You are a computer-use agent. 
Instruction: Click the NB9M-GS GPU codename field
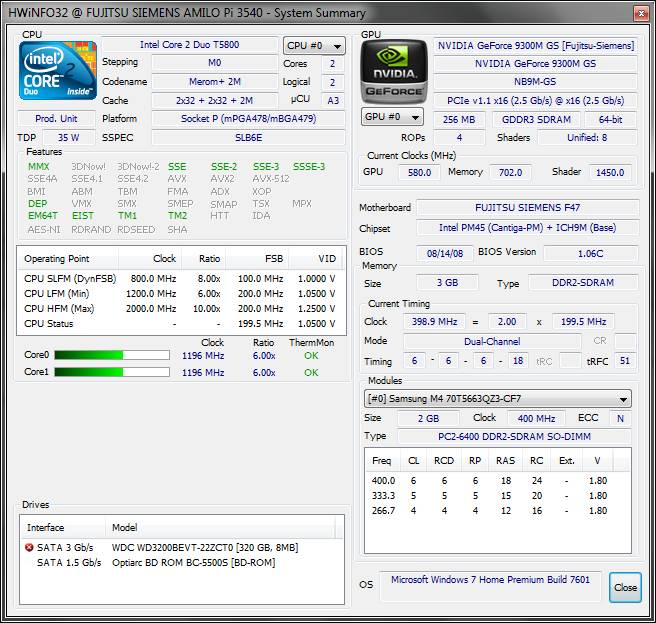[536, 82]
